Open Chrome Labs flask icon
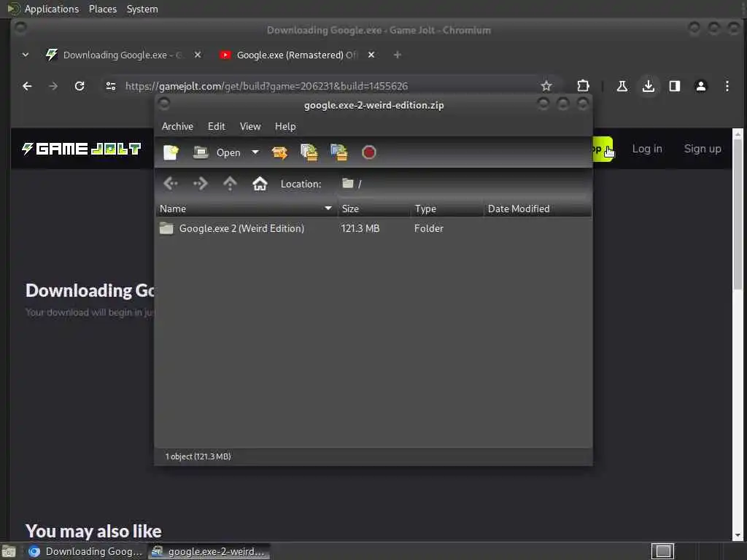 [622, 86]
